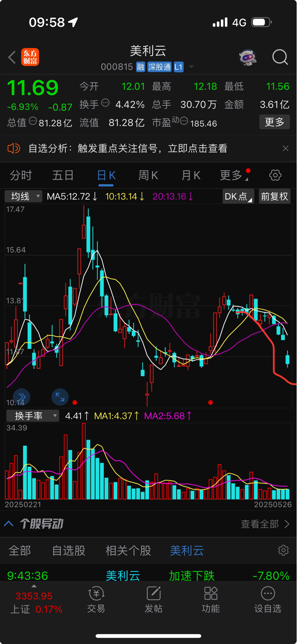This screenshot has height=644, width=297.
Task: Tap the end date 20250526 label
Action: 273,504
